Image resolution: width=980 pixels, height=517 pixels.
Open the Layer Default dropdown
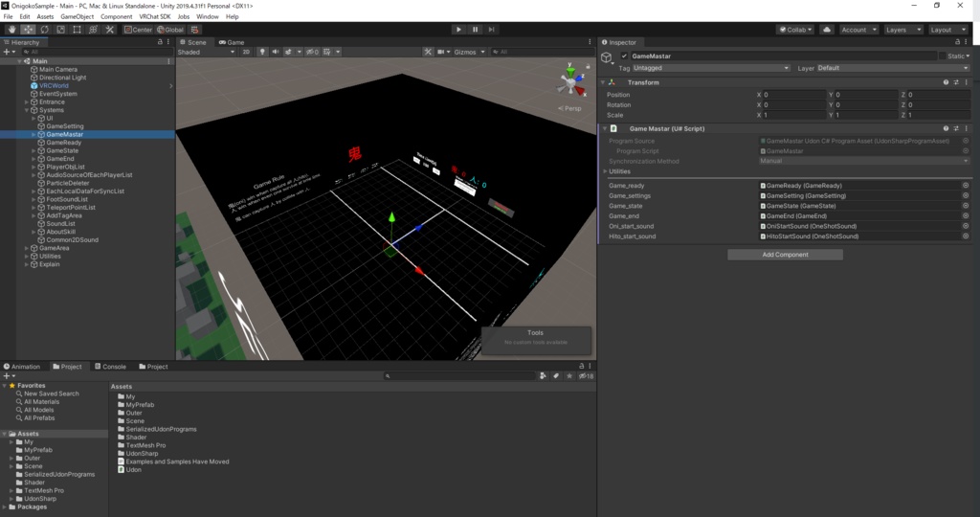[x=893, y=68]
